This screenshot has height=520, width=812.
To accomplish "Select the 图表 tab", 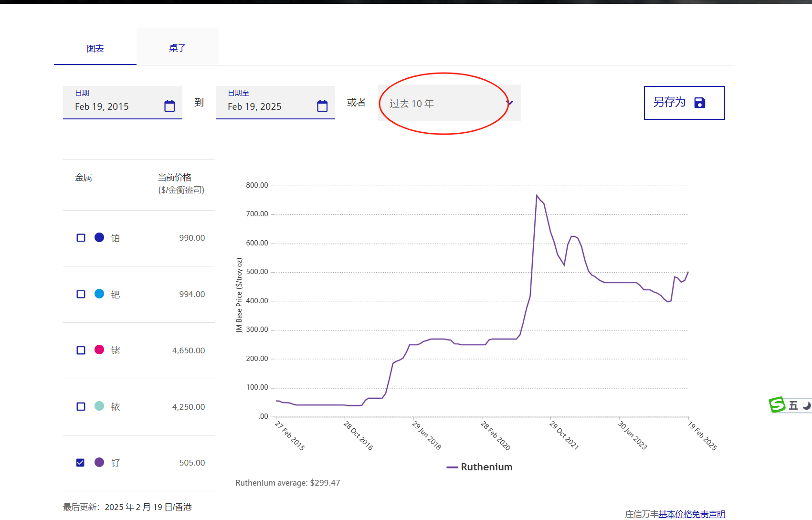I will (95, 48).
